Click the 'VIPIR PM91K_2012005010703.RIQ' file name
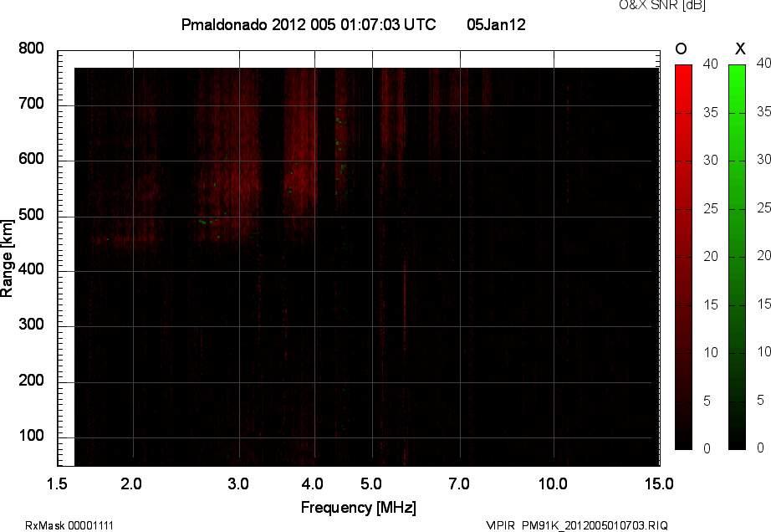This screenshot has width=771, height=532. 577,525
